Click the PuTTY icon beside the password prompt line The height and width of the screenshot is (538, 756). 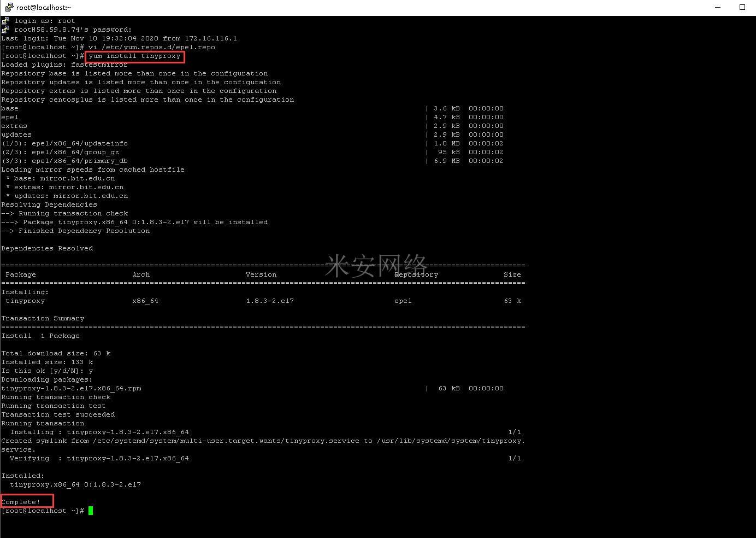tap(5, 30)
